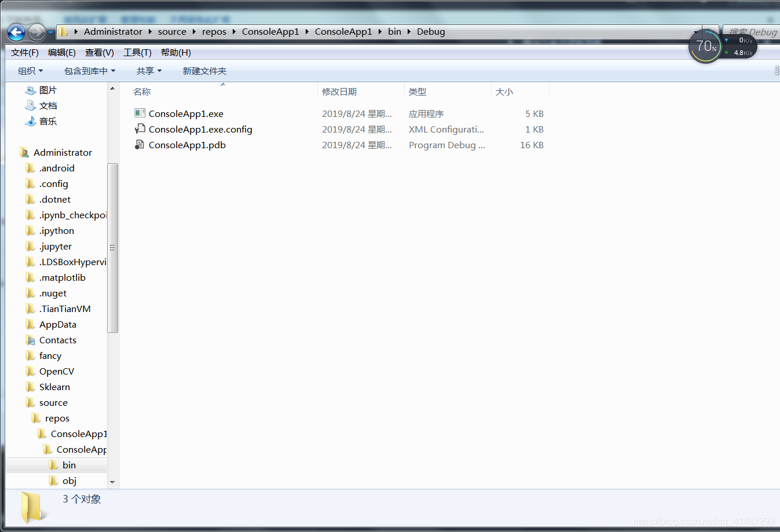Open the 工具(T) menu

137,53
